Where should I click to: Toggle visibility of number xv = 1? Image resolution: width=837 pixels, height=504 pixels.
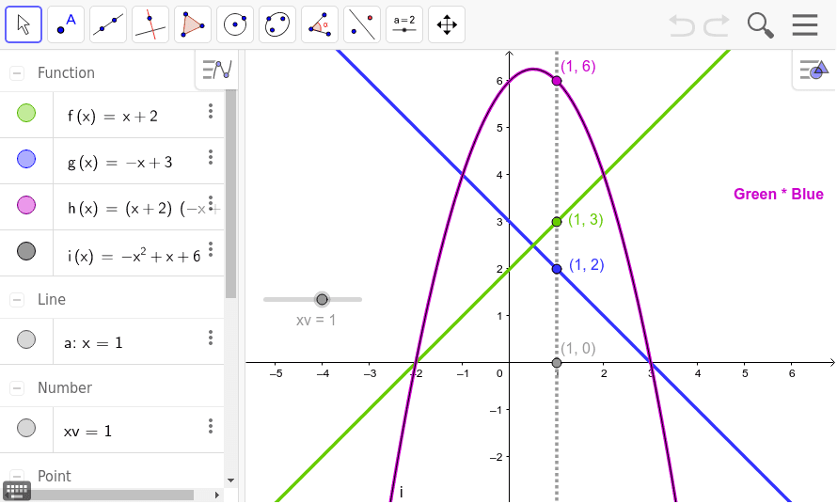click(x=26, y=428)
